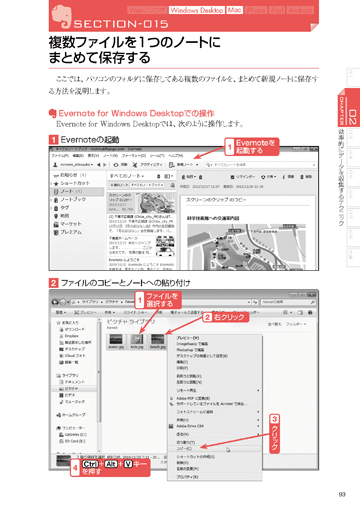
Task: Click the Explorer help question mark icon
Action: coord(310,312)
